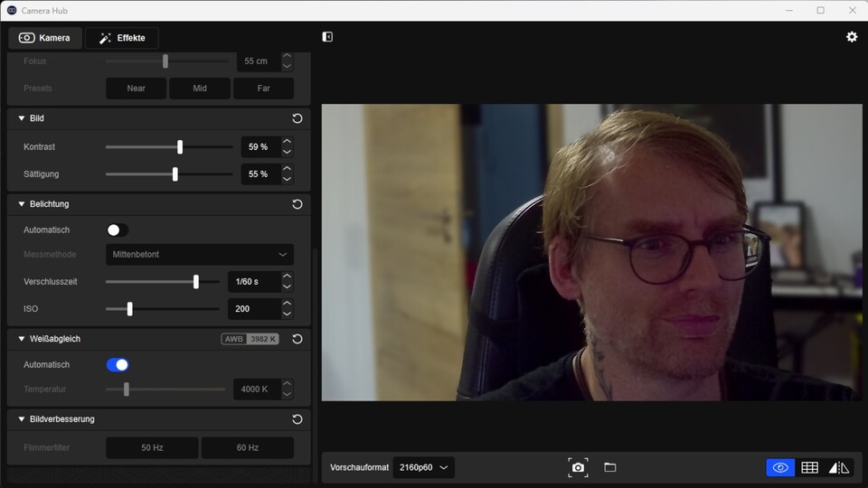Increase Verschlusszeit with up arrow
Viewport: 868px width, 488px height.
pos(287,277)
